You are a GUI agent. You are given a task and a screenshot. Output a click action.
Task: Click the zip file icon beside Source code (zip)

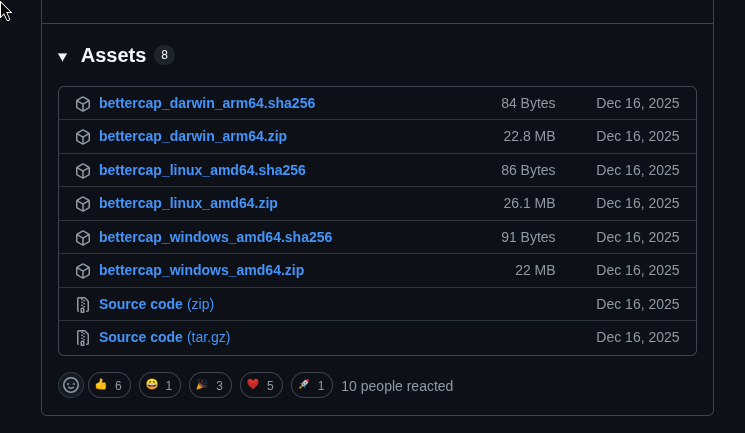pos(83,305)
